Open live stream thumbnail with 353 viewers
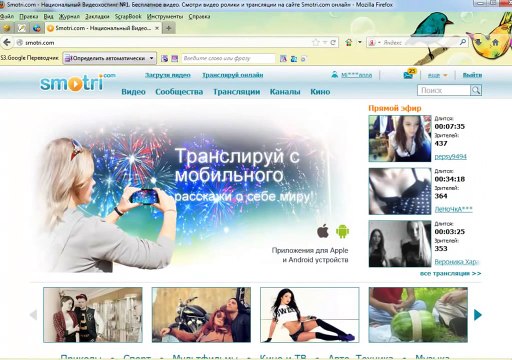The height and width of the screenshot is (360, 512). [x=400, y=244]
